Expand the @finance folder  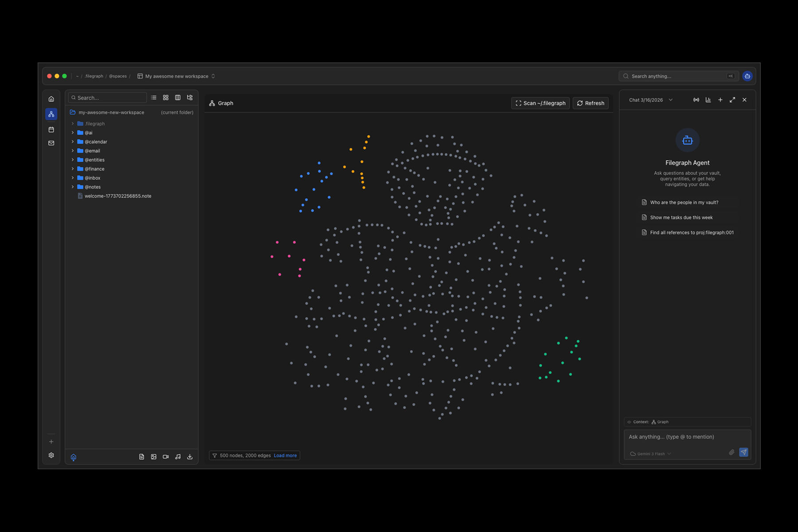73,169
